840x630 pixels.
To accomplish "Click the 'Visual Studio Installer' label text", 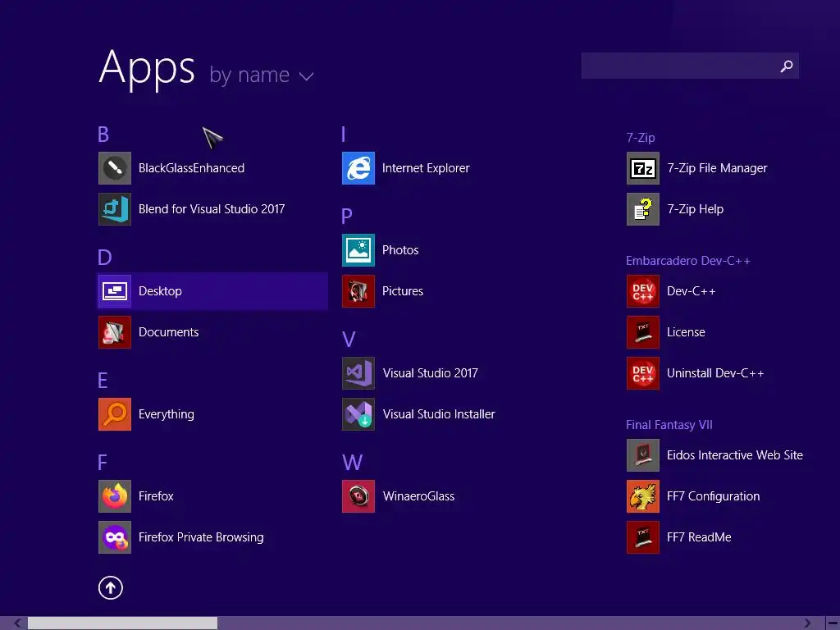I will [x=439, y=414].
